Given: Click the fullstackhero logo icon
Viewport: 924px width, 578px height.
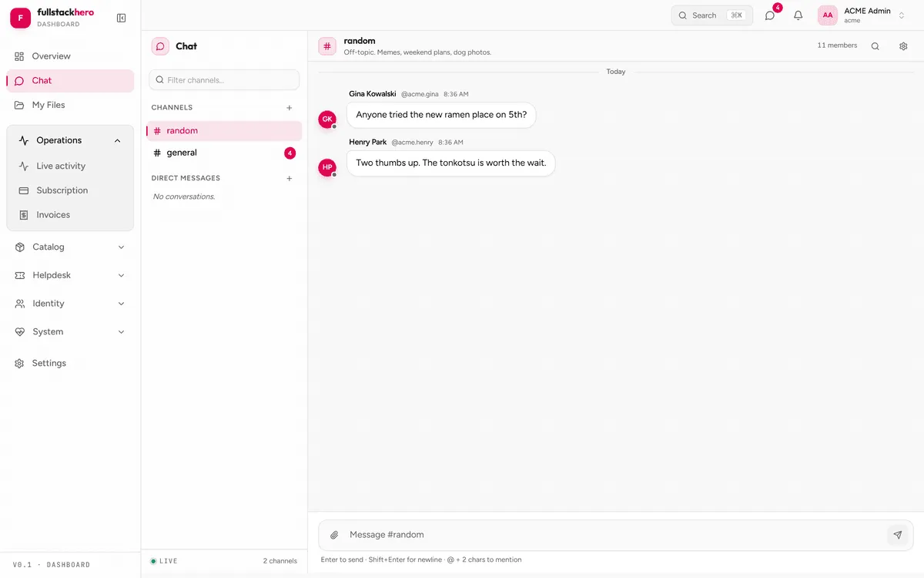Looking at the screenshot, I should click(20, 18).
